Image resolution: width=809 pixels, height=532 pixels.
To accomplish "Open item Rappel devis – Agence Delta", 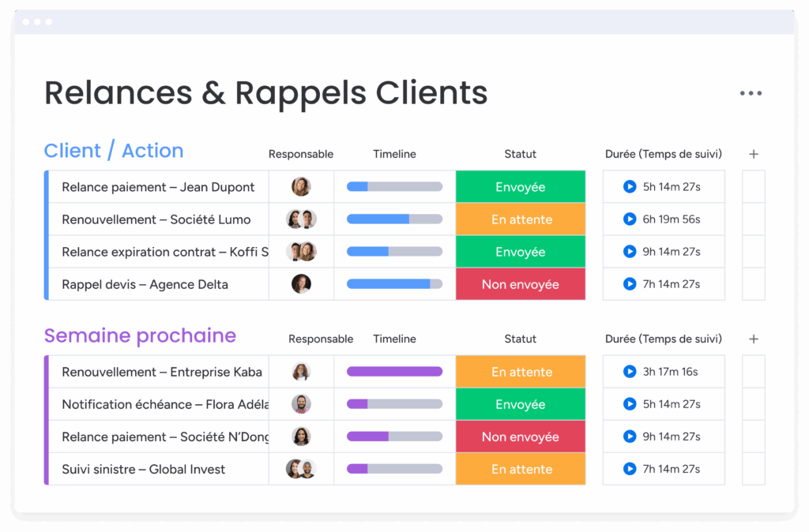I will [145, 285].
